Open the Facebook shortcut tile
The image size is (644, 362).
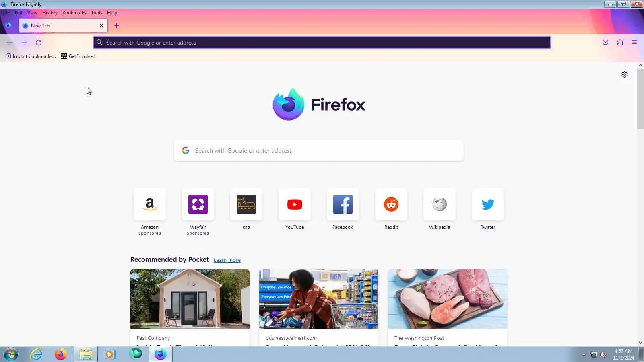[x=343, y=204]
